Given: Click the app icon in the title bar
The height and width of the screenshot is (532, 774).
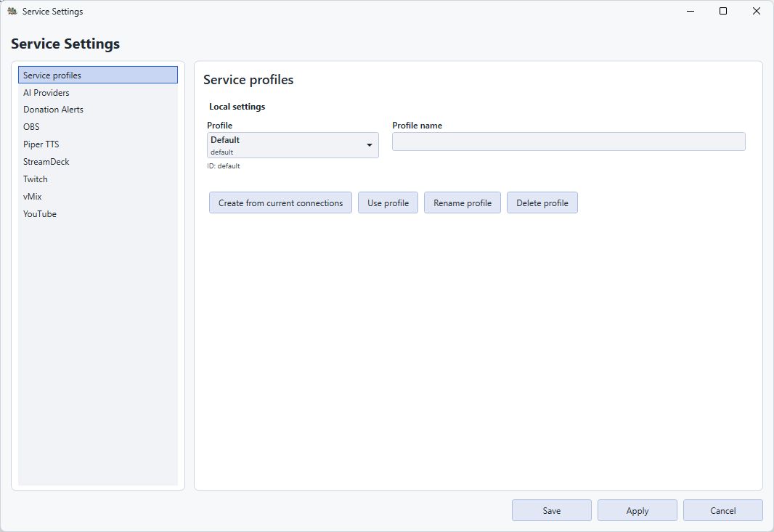Looking at the screenshot, I should [12, 11].
